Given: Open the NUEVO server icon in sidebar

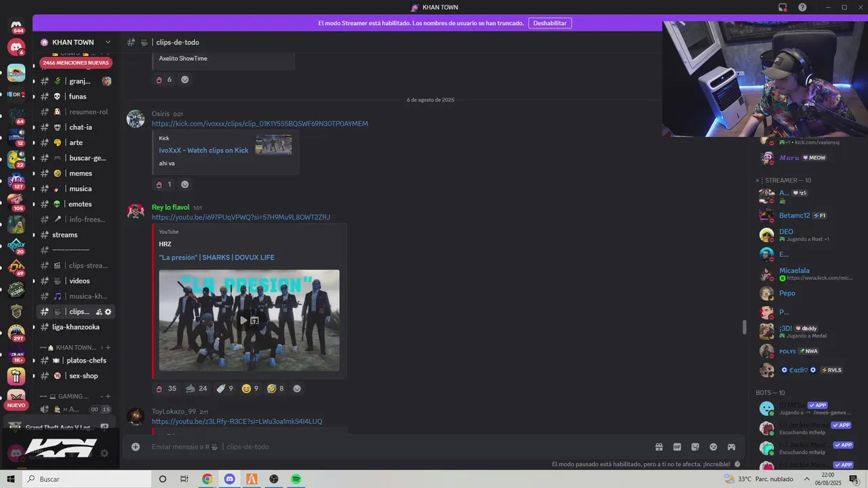Looking at the screenshot, I should point(16,399).
